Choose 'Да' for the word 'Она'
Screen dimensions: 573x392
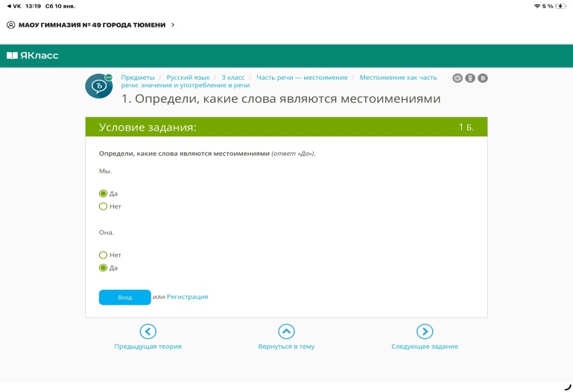click(104, 268)
